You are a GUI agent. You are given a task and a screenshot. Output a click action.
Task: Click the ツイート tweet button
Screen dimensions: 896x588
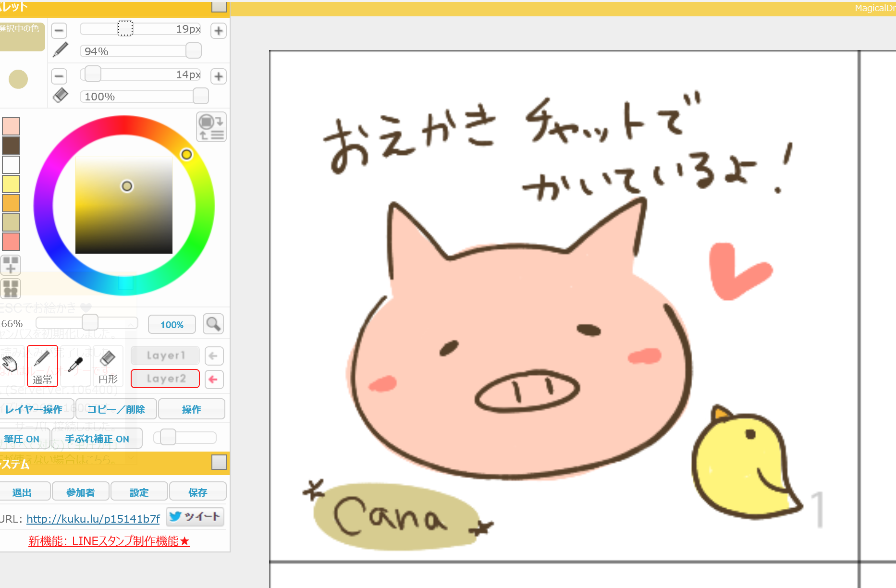pyautogui.click(x=195, y=517)
